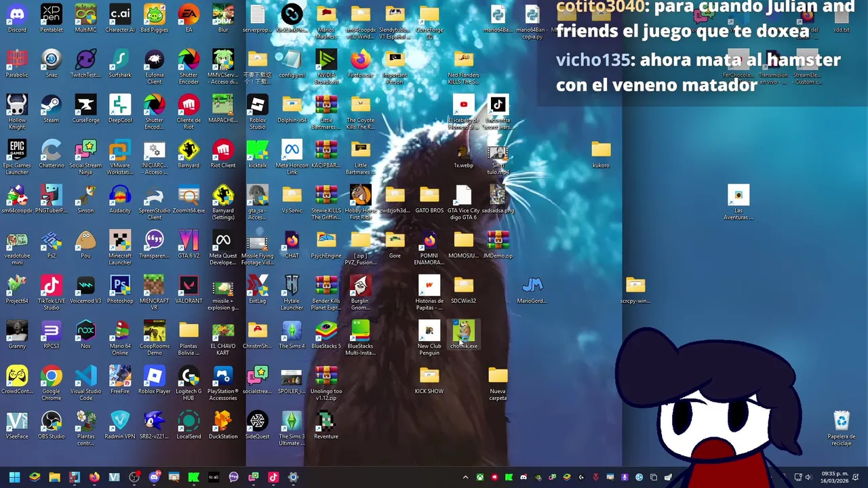The height and width of the screenshot is (488, 868).
Task: Switch to TikTok LIVE Studio in taskbar
Action: (x=273, y=477)
